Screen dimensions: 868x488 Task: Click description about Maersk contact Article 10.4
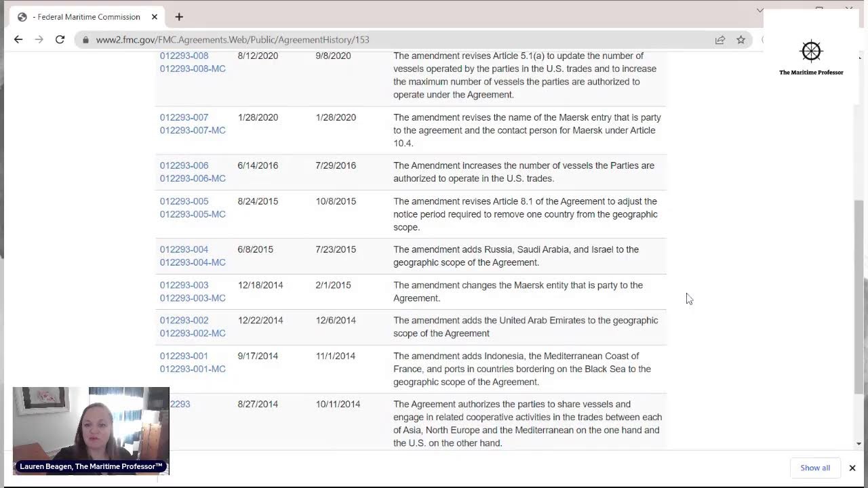click(527, 130)
